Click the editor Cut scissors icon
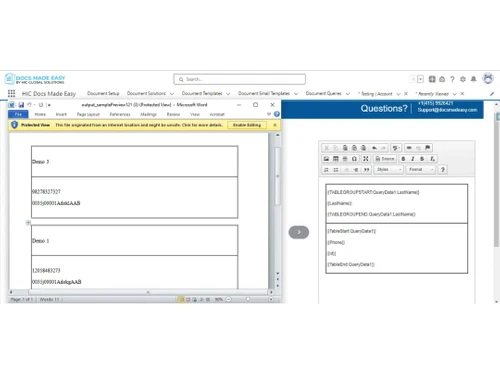 pyautogui.click(x=327, y=148)
